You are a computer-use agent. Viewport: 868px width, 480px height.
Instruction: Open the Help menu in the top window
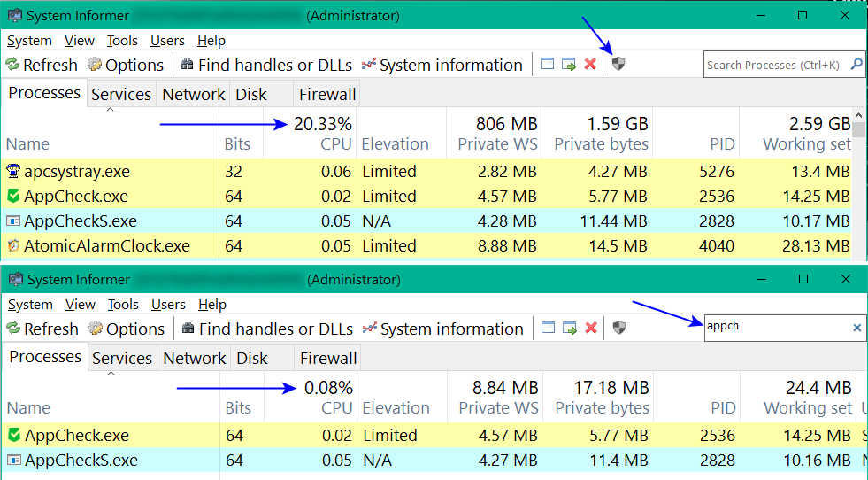[x=211, y=41]
